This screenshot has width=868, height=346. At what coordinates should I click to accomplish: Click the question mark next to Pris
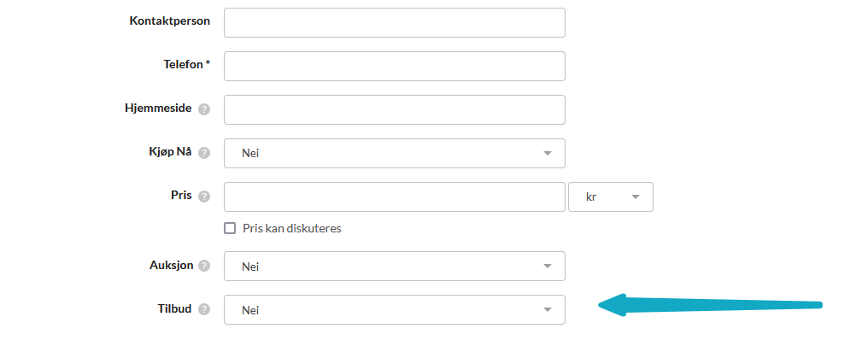[204, 196]
